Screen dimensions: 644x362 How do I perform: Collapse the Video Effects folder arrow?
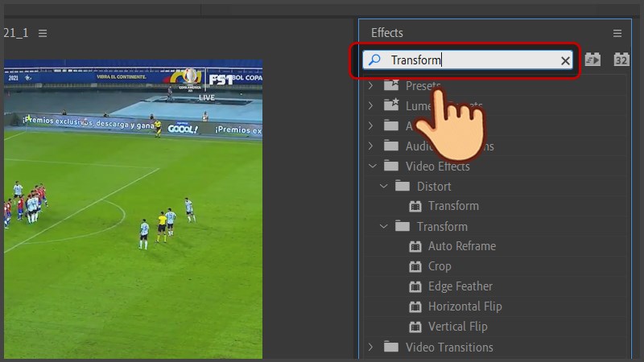(x=371, y=167)
